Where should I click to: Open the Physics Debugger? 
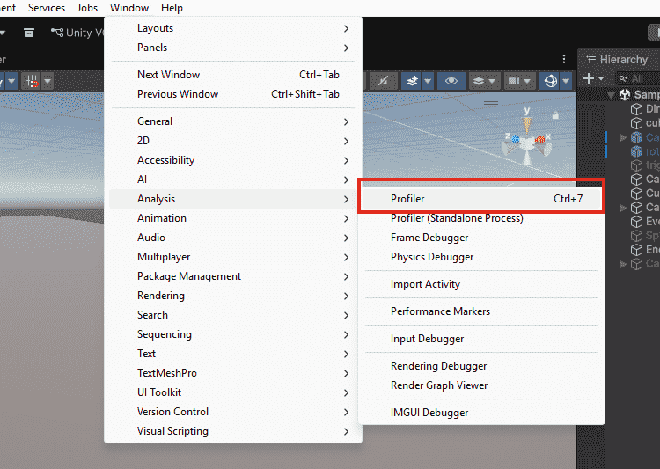(480, 257)
